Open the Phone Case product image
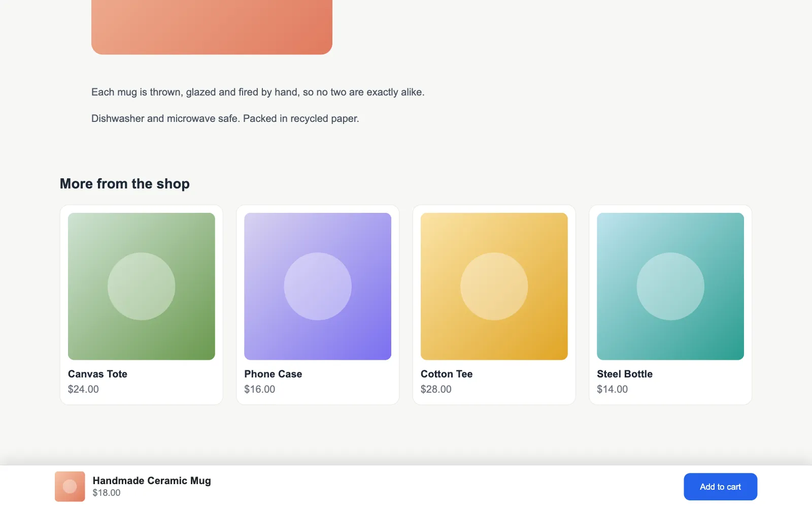This screenshot has height=508, width=812. point(318,287)
